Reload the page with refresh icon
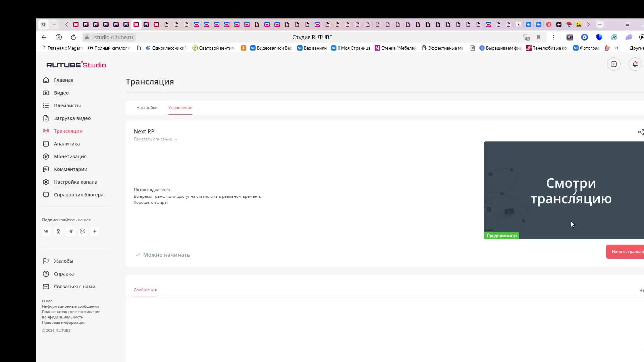 [x=73, y=37]
